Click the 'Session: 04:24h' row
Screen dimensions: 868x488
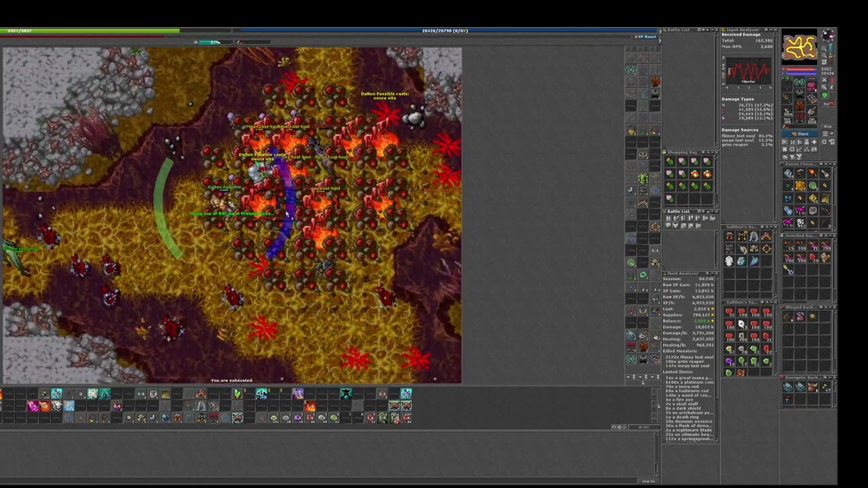coord(688,279)
